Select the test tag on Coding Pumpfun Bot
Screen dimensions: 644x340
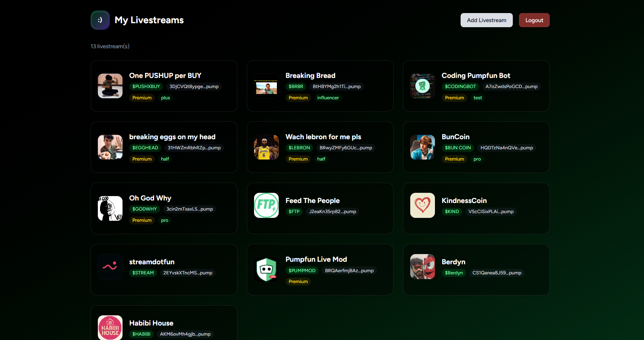click(x=478, y=98)
